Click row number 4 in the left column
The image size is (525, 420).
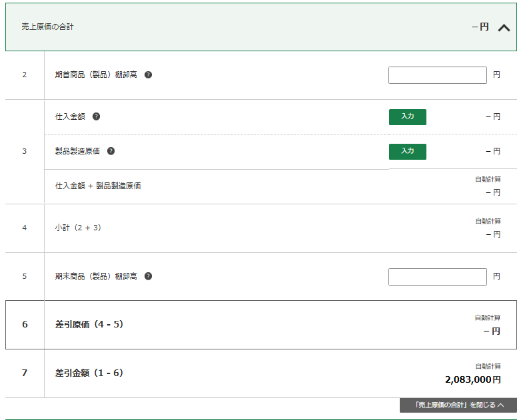tap(25, 228)
